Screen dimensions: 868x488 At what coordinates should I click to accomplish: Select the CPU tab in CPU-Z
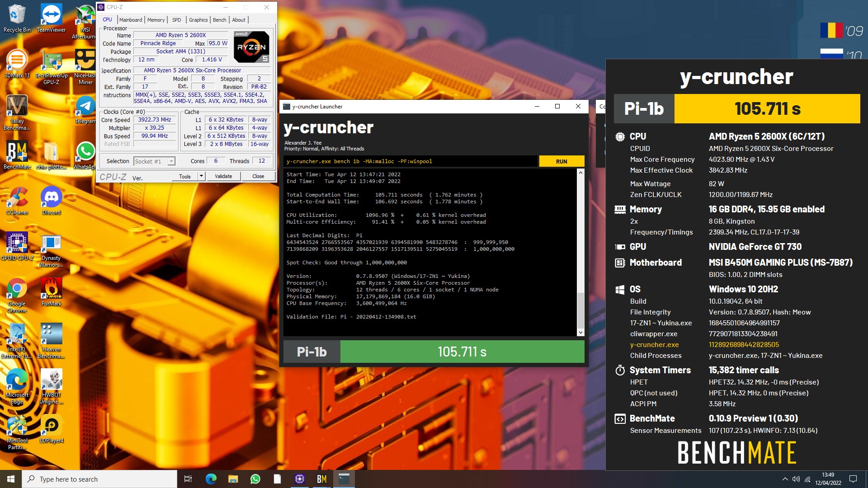tap(107, 19)
